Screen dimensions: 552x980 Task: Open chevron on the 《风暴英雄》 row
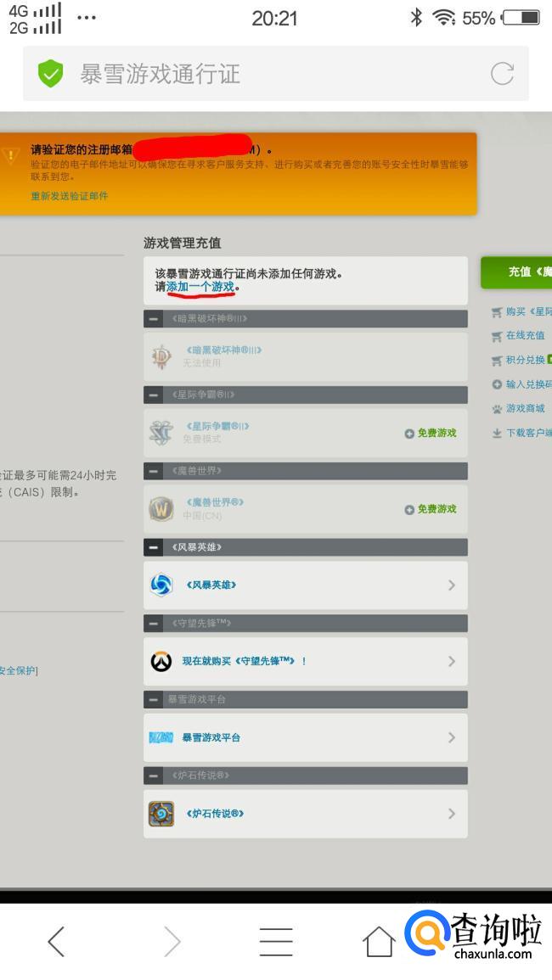[452, 585]
